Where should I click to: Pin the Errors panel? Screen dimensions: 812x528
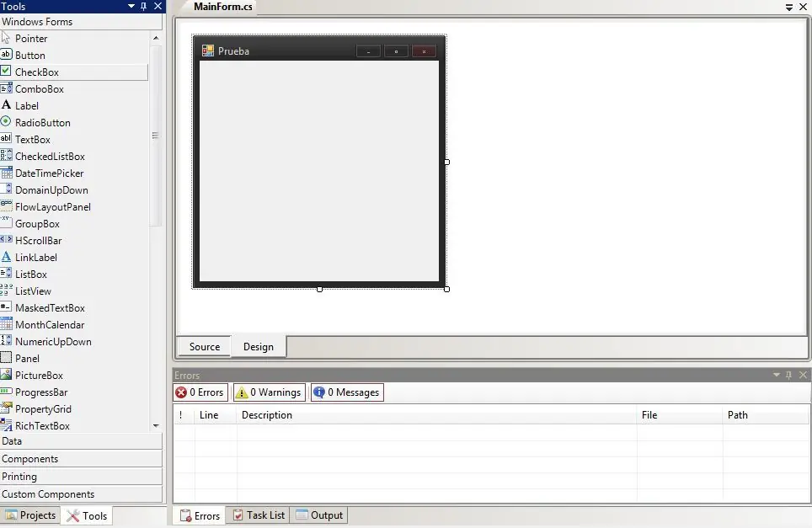789,375
